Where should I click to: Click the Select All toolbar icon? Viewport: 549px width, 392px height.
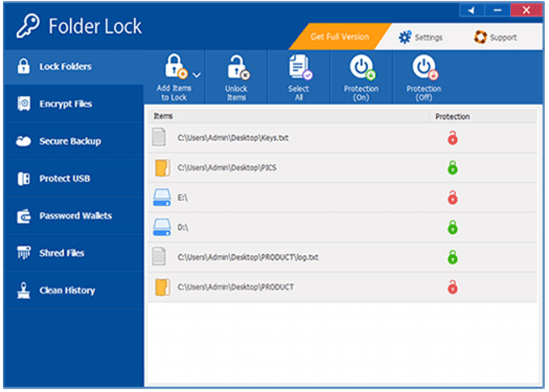(299, 68)
